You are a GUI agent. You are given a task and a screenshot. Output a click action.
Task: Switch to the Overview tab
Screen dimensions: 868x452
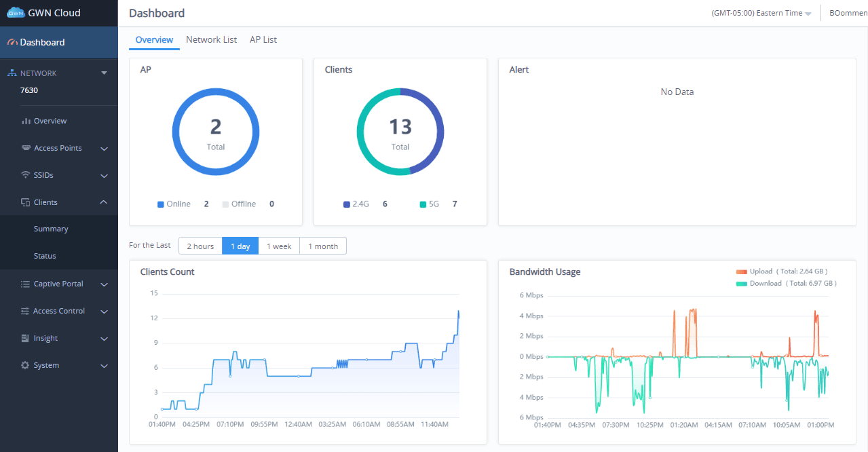point(154,40)
